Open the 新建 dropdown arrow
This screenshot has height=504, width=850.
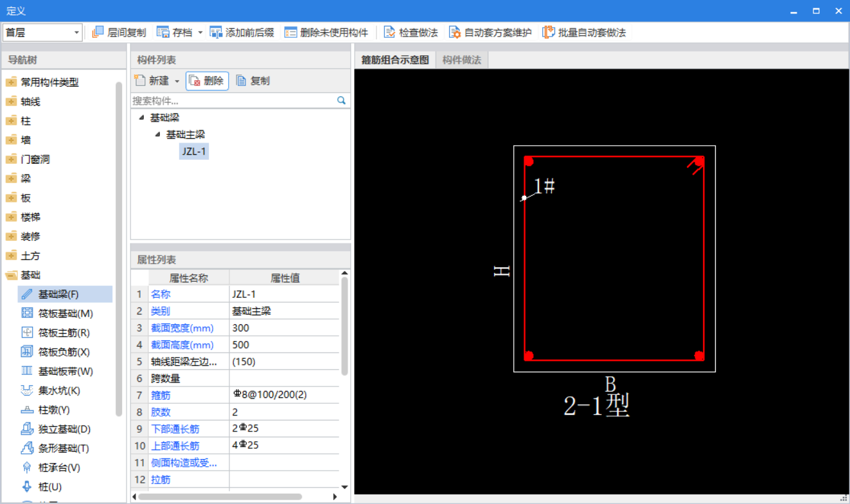click(x=177, y=82)
